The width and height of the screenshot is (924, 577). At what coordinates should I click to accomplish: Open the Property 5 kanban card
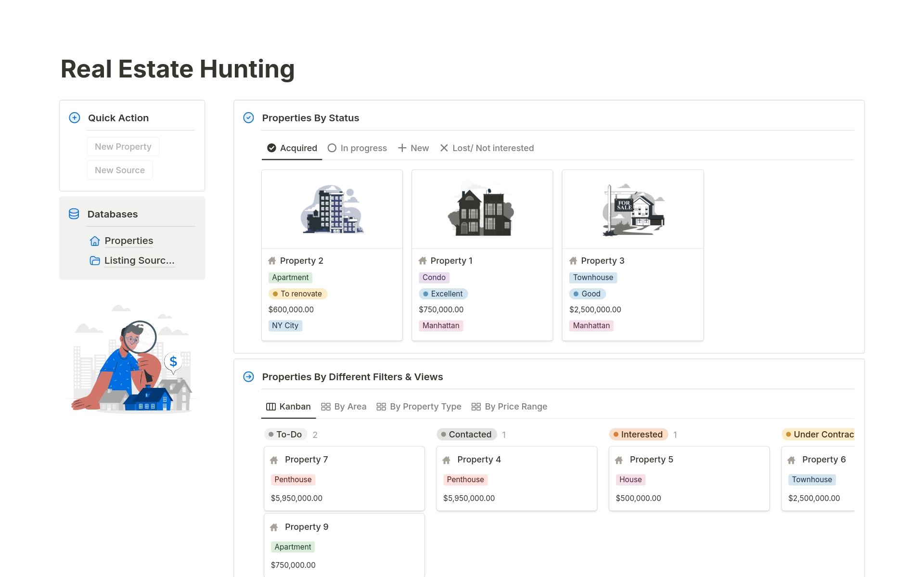click(689, 478)
